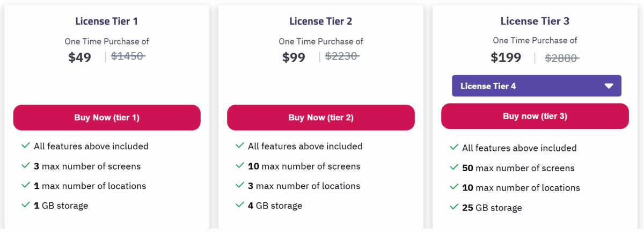Click the $49 price in Tier 1
Screen dimensions: 644x233
tap(80, 57)
